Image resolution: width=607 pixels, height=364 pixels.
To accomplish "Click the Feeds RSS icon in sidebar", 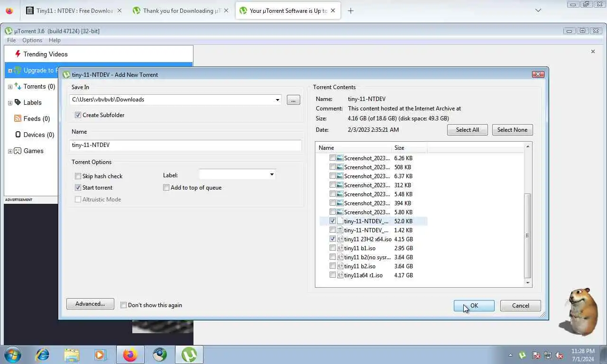I will coord(18,118).
